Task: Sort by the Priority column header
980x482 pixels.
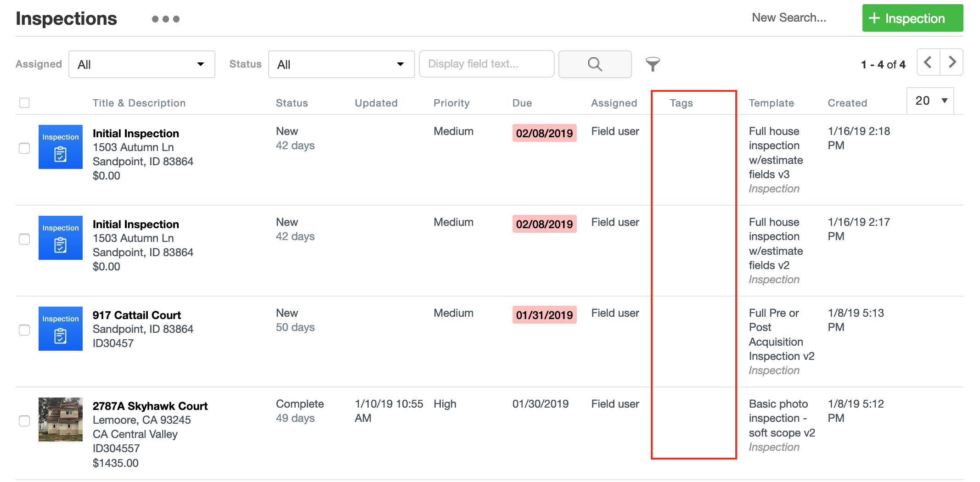Action: pos(451,103)
